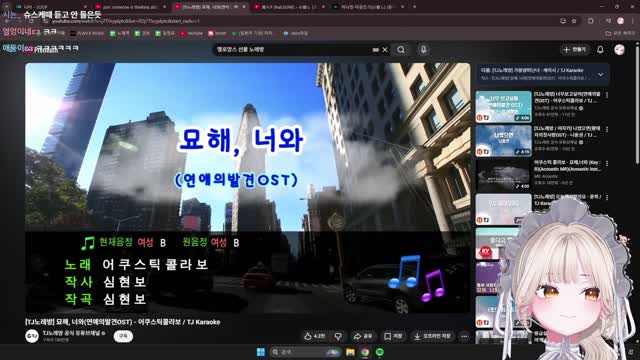Like the video with thumbs-up button
640x360 pixels.
314,336
